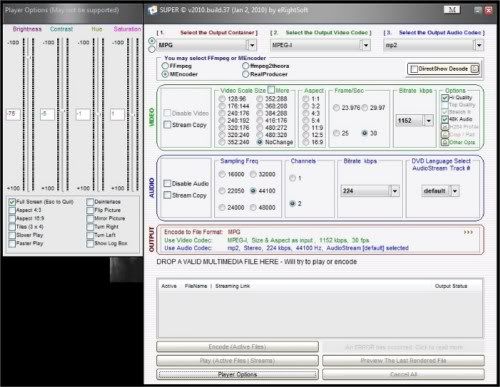The height and width of the screenshot is (387, 500).
Task: Enable DirectShow Decode checkbox
Action: (414, 69)
